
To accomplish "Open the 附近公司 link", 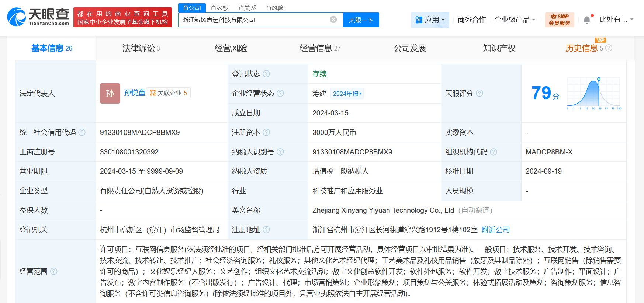I will (x=495, y=230).
